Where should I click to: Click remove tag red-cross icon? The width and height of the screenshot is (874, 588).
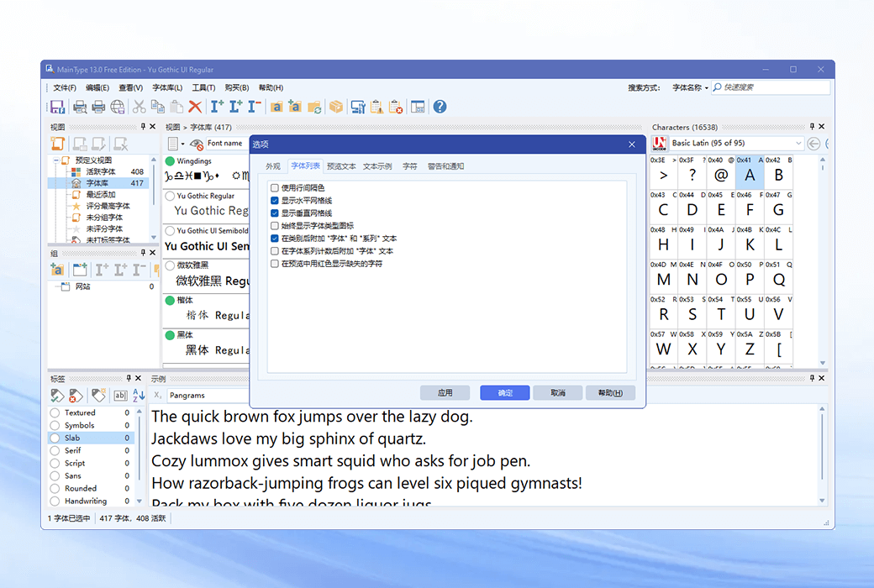tap(76, 396)
